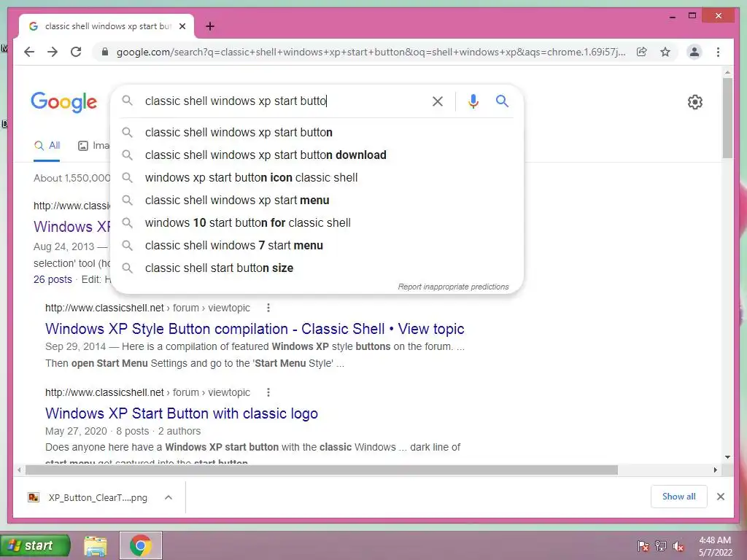Viewport: 747px width, 560px height.
Task: Select suggestion 'classic shell windows xp start button'
Action: tap(317, 133)
